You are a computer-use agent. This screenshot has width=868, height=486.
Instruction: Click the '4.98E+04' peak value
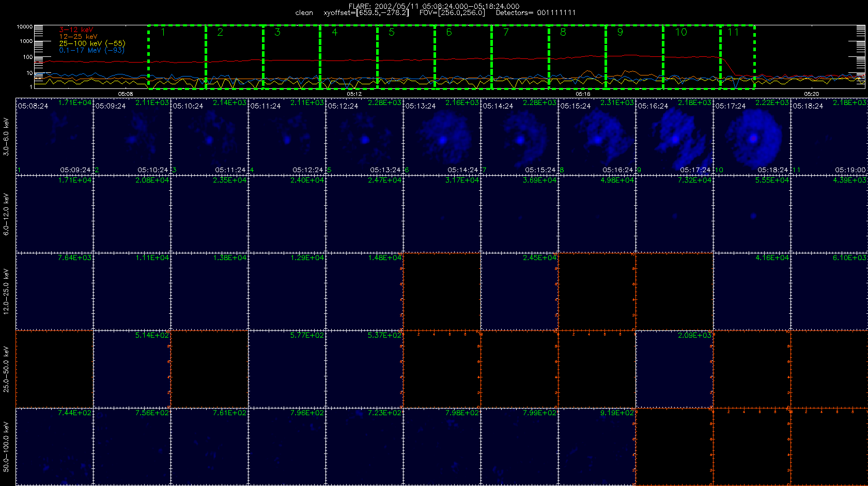coord(617,180)
